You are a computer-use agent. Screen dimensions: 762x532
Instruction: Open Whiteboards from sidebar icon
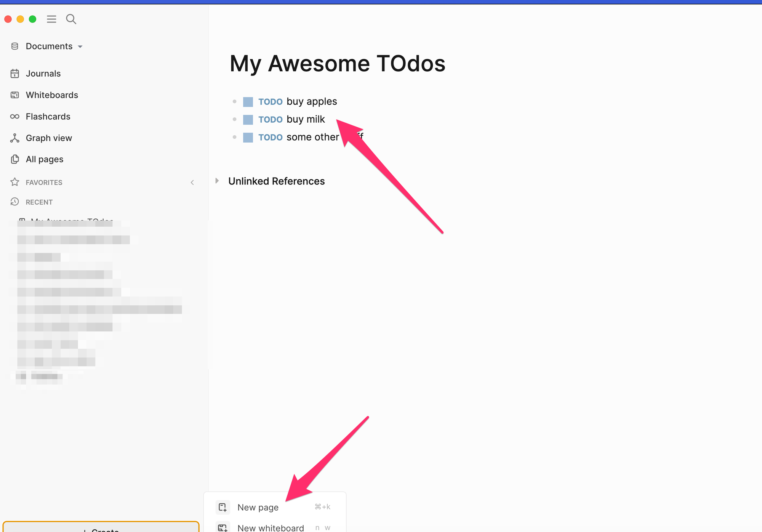(x=15, y=95)
